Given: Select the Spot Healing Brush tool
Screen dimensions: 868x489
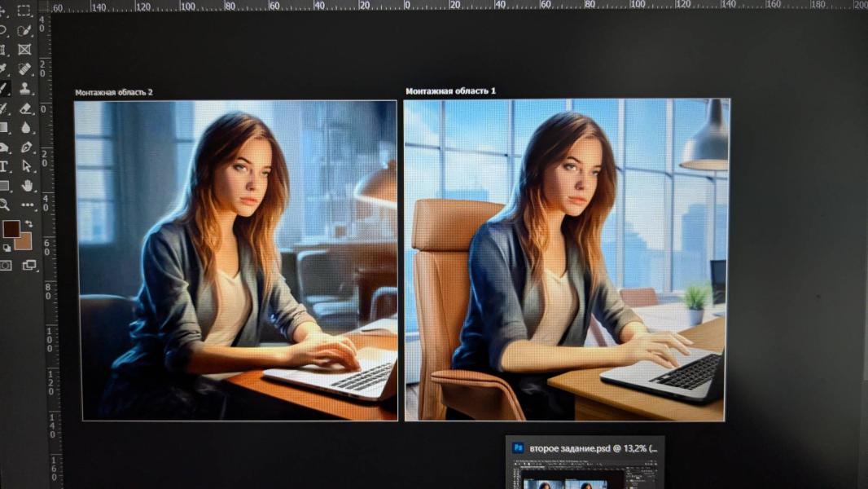Looking at the screenshot, I should tap(24, 69).
